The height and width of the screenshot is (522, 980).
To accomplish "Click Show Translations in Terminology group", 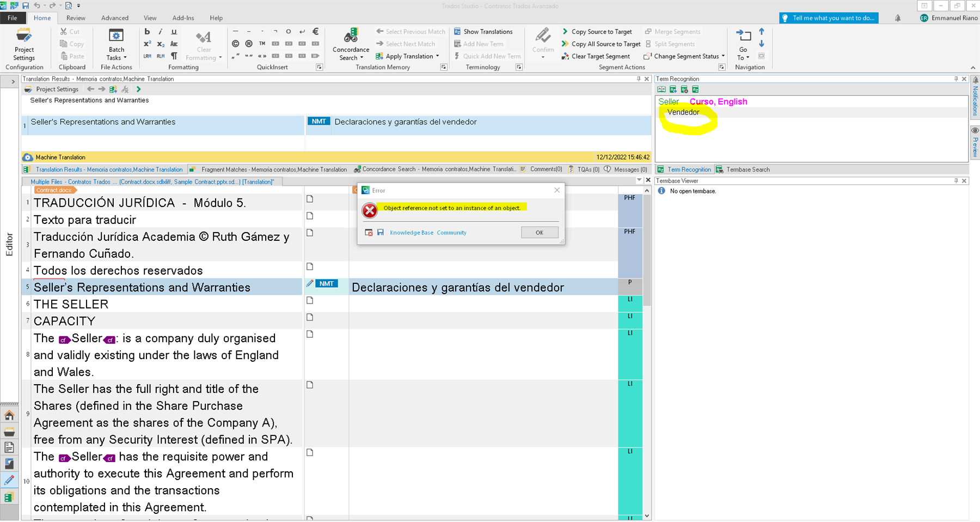I will (x=483, y=32).
